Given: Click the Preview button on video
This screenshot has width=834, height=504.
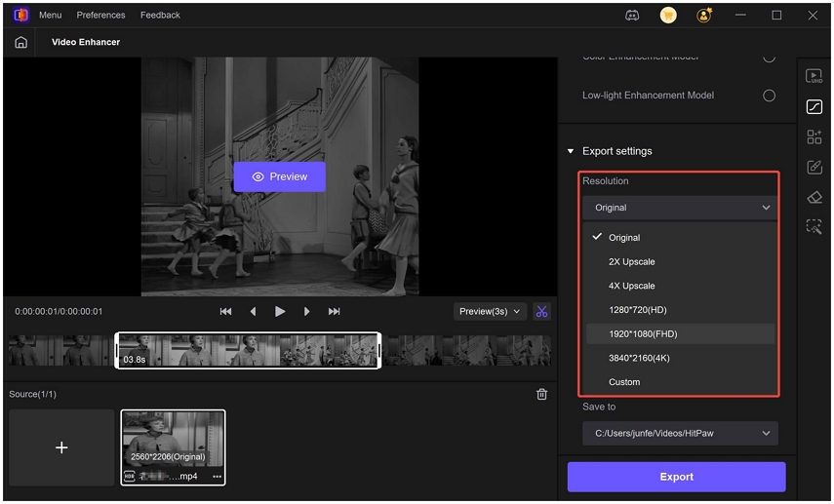Looking at the screenshot, I should 280,176.
